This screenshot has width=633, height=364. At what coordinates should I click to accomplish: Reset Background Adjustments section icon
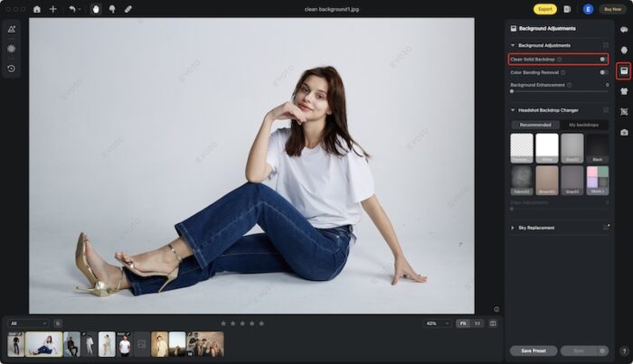coord(606,45)
